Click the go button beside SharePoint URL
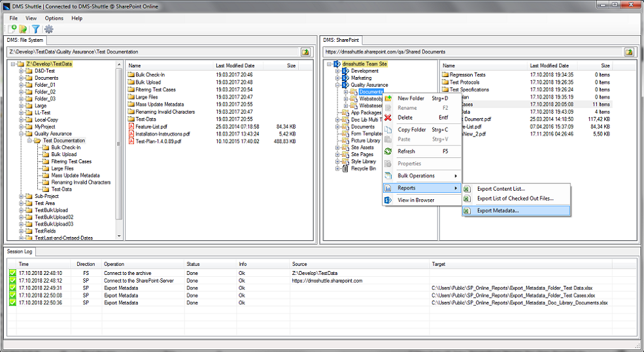644x352 pixels. (629, 52)
